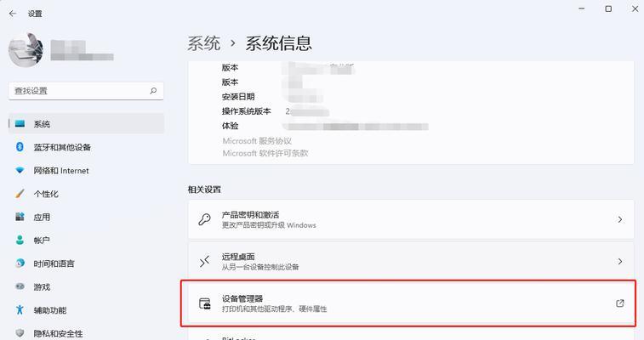Click the 隐私和安全性 shield icon
Viewport: 644px width, 340px height.
pos(20,333)
